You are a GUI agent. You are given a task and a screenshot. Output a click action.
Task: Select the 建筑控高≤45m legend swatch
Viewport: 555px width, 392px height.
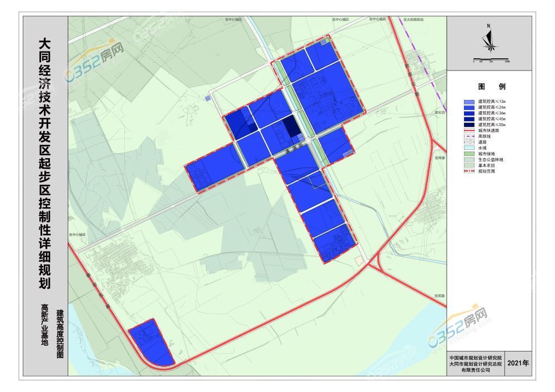(x=469, y=119)
